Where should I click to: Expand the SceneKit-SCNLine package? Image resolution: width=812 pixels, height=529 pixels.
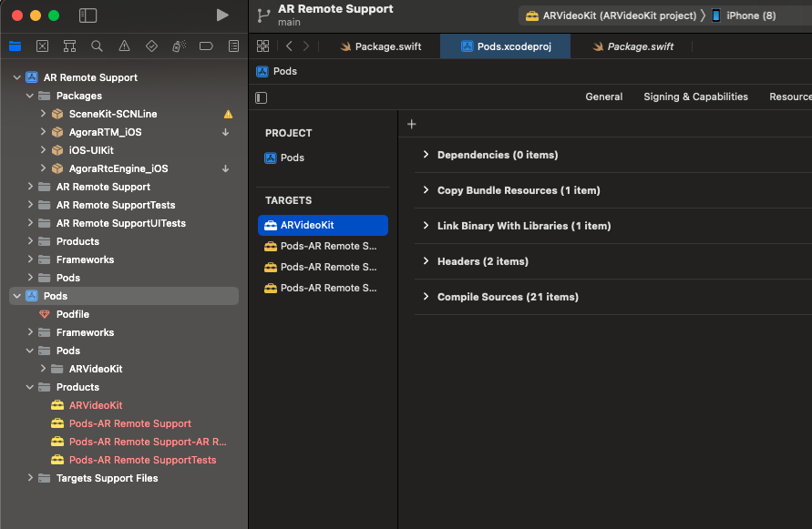[43, 114]
